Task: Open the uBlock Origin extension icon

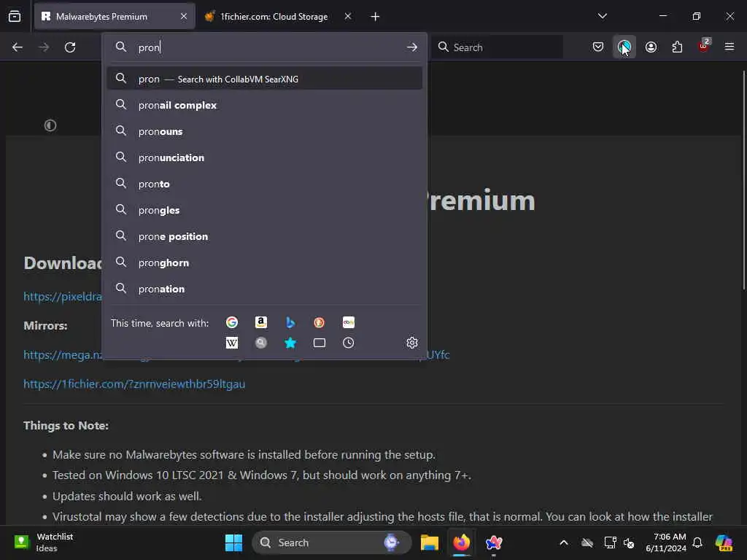Action: pos(704,46)
